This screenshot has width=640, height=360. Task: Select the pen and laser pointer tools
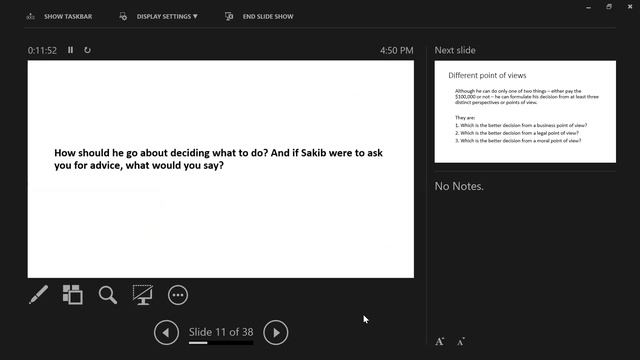(38, 295)
